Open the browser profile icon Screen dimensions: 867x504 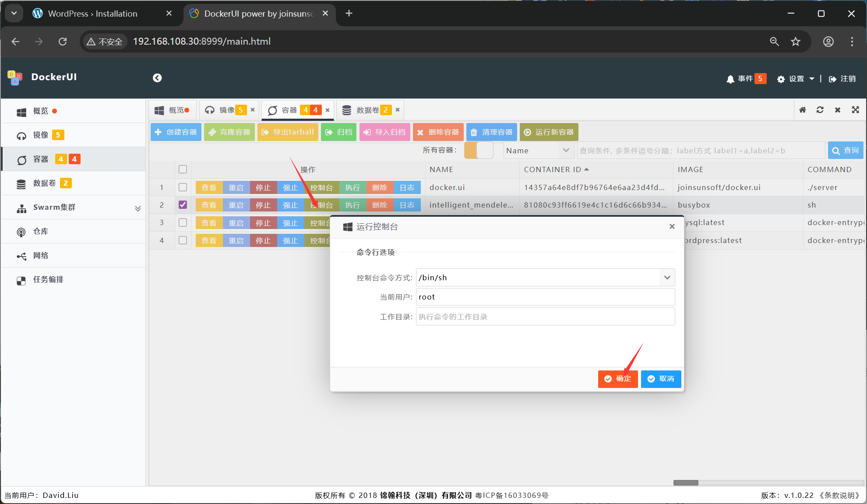coord(828,42)
